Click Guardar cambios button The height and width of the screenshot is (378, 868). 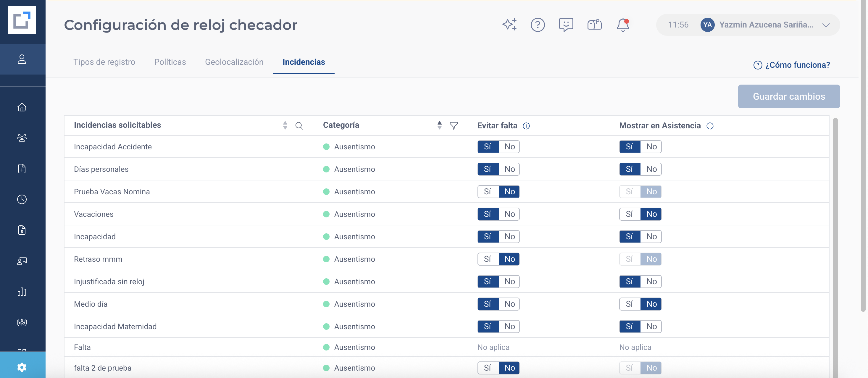(x=788, y=96)
